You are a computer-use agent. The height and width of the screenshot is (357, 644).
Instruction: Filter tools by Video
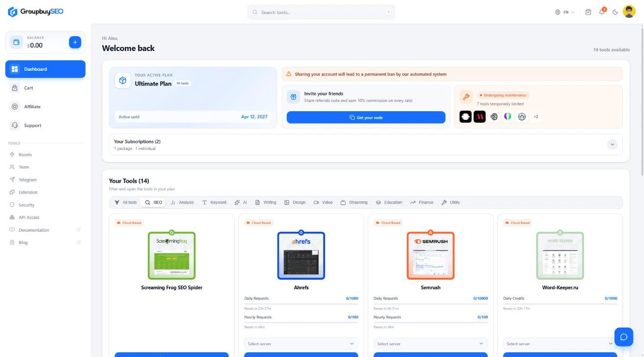click(x=323, y=202)
